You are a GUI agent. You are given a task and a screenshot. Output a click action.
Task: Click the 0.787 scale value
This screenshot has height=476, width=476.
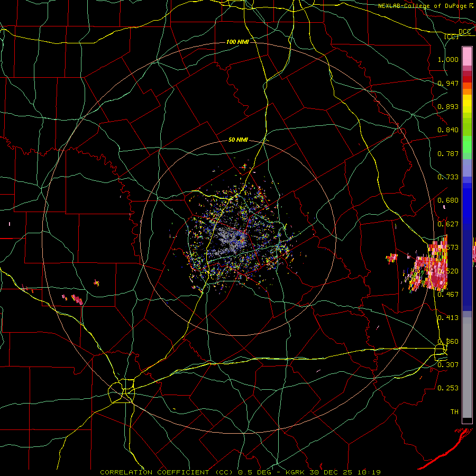click(x=448, y=153)
